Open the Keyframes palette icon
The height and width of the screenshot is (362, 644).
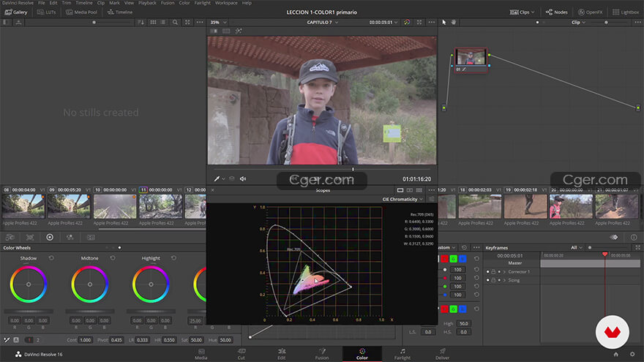coord(613,237)
